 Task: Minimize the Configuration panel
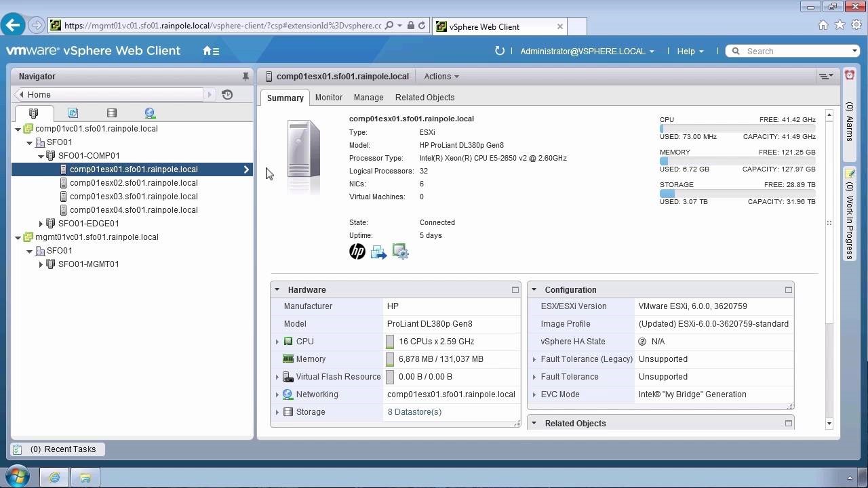point(788,290)
